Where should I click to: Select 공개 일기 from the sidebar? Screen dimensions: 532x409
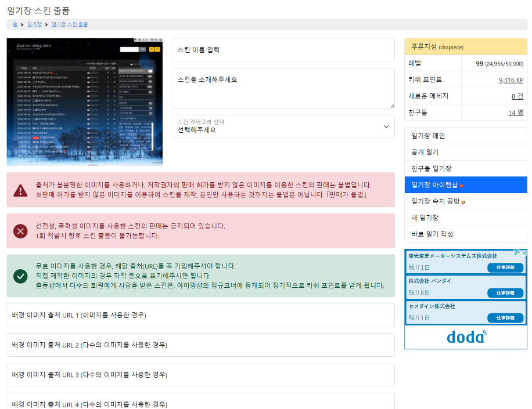(465, 152)
